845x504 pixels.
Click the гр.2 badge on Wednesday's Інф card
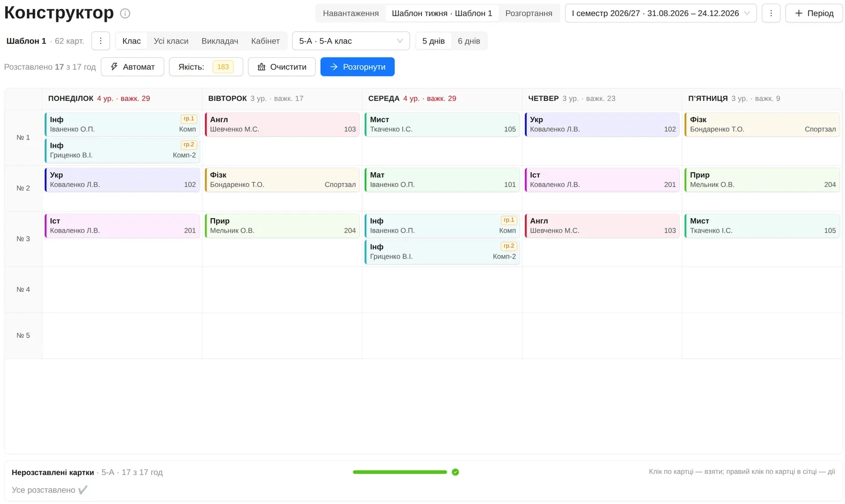(509, 246)
